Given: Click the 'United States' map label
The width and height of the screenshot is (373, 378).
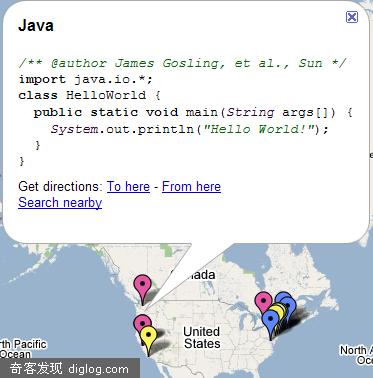Looking at the screenshot, I should pos(202,337).
